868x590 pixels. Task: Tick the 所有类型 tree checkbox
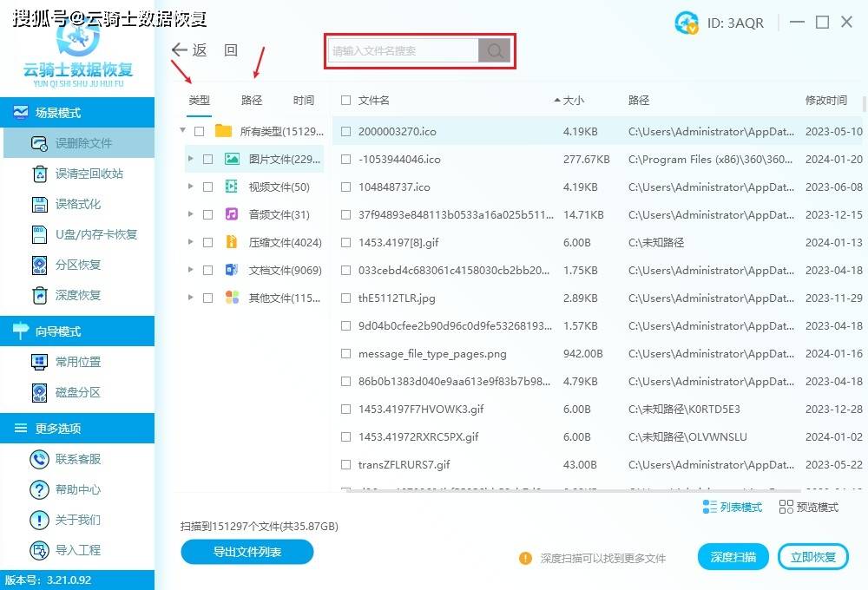[x=200, y=132]
